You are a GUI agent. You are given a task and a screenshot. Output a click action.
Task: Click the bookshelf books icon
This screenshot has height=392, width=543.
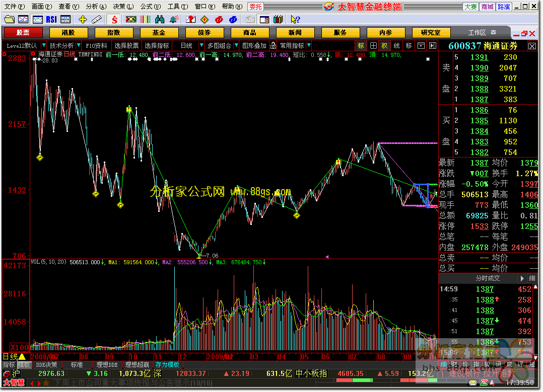pyautogui.click(x=278, y=20)
